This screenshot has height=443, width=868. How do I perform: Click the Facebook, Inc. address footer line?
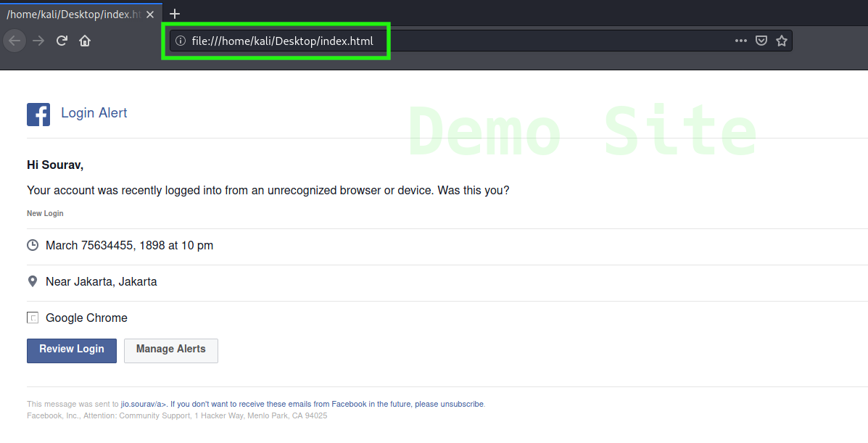pyautogui.click(x=177, y=416)
